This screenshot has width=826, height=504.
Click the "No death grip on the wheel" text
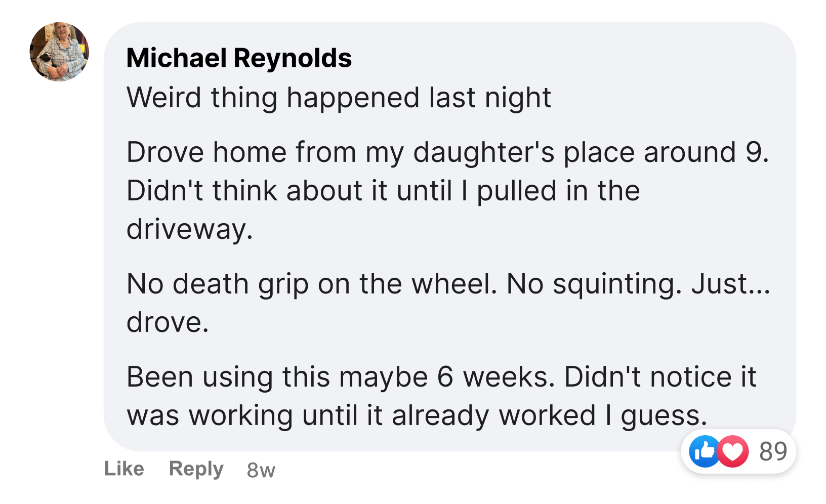pyautogui.click(x=312, y=283)
